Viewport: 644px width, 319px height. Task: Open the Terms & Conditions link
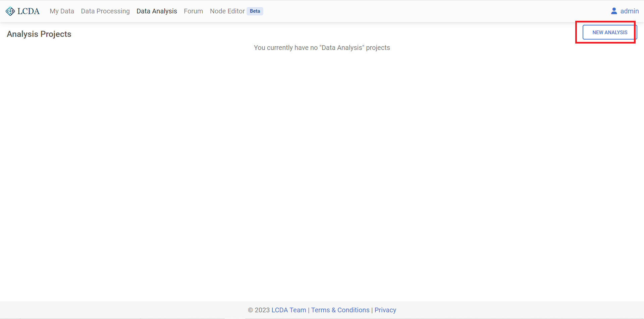click(340, 310)
